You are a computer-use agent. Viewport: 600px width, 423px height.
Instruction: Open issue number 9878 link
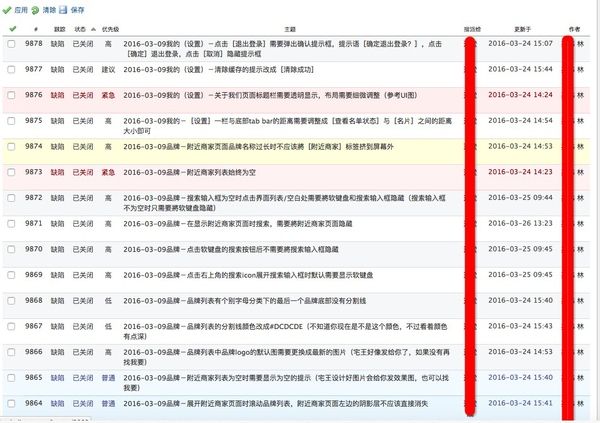(x=34, y=44)
